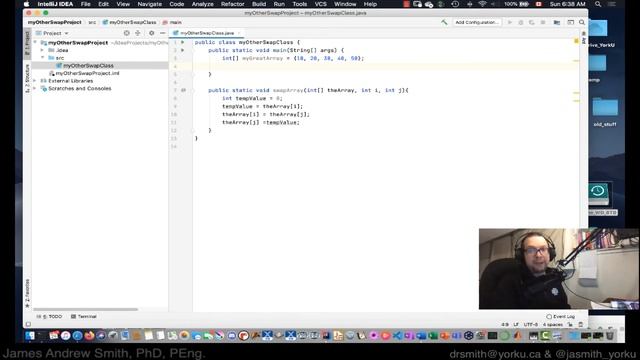Click the Firefox icon in the Dock
The height and width of the screenshot is (360, 640).
pos(89,336)
